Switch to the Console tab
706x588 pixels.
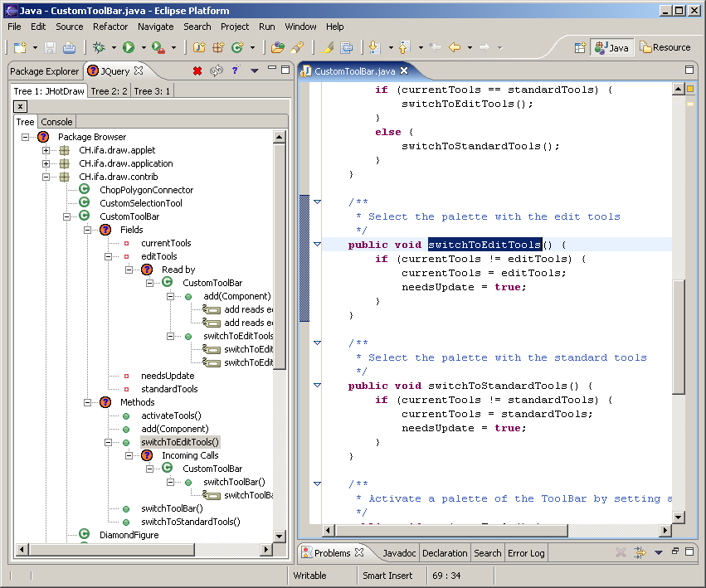pos(56,122)
